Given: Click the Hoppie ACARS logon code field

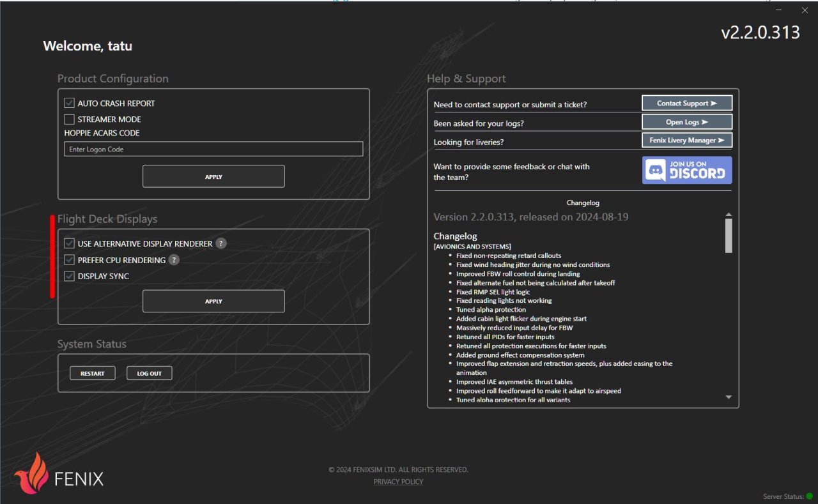Looking at the screenshot, I should point(213,149).
